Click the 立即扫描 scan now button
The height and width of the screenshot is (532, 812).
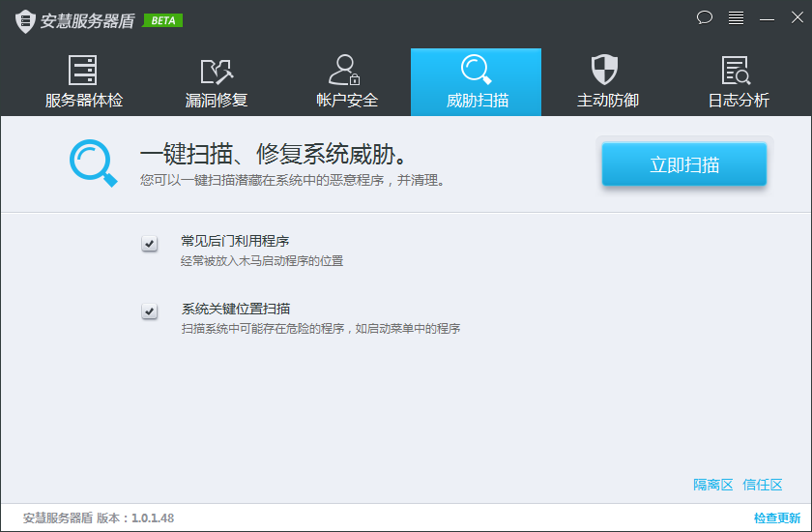click(x=684, y=164)
